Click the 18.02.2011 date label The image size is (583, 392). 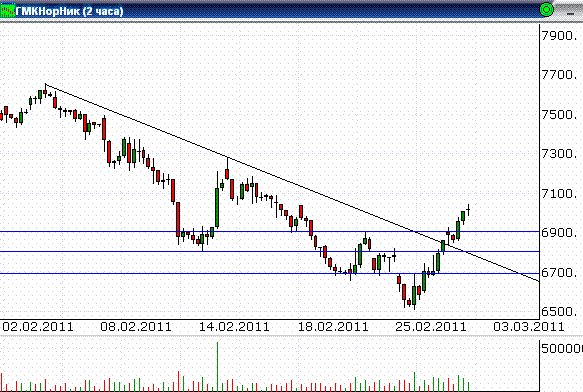(x=333, y=327)
